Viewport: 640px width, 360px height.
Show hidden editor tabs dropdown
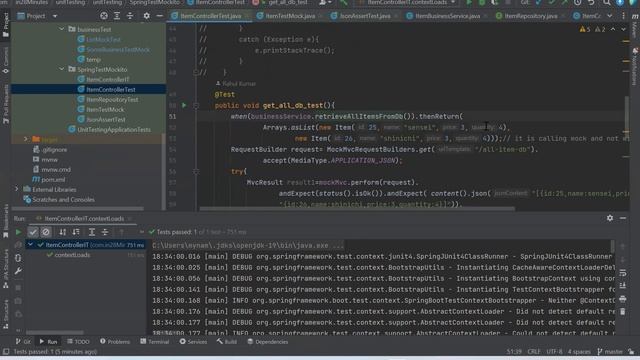click(609, 16)
